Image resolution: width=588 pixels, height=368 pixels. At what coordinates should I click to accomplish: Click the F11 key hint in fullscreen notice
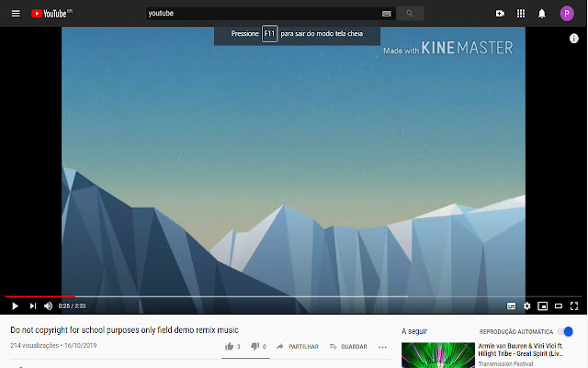click(x=269, y=33)
